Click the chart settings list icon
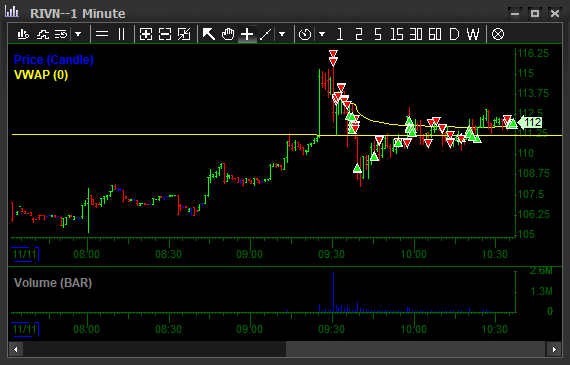Image resolution: width=570 pixels, height=365 pixels. [x=61, y=35]
